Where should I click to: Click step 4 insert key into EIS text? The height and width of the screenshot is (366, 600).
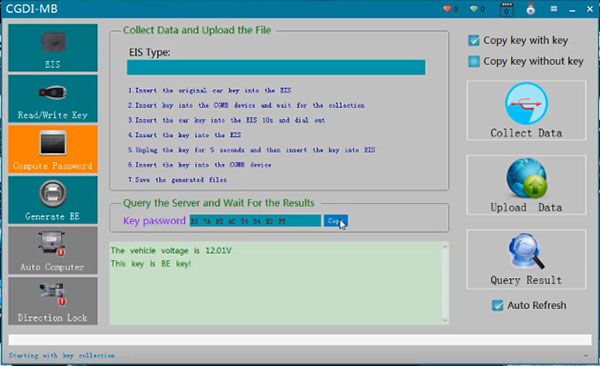click(x=184, y=135)
